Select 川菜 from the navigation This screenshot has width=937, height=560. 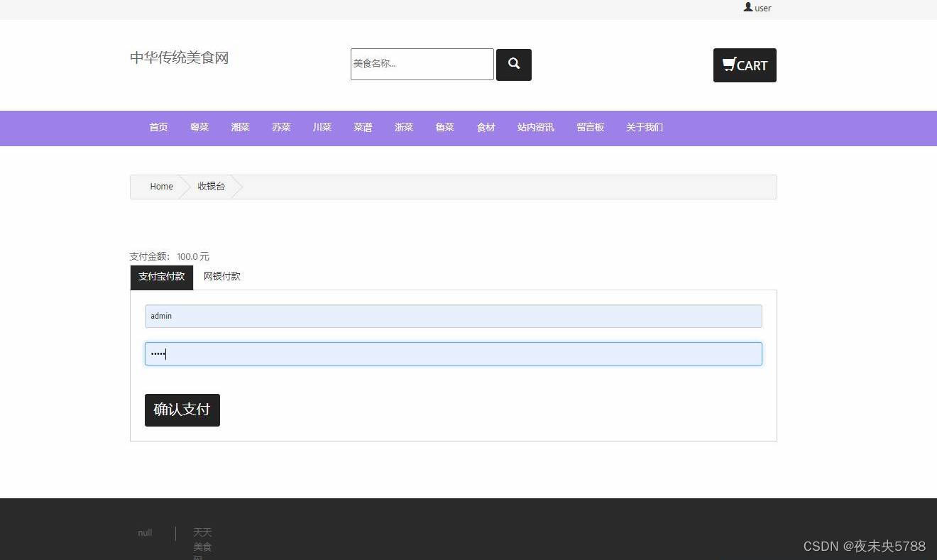click(322, 128)
